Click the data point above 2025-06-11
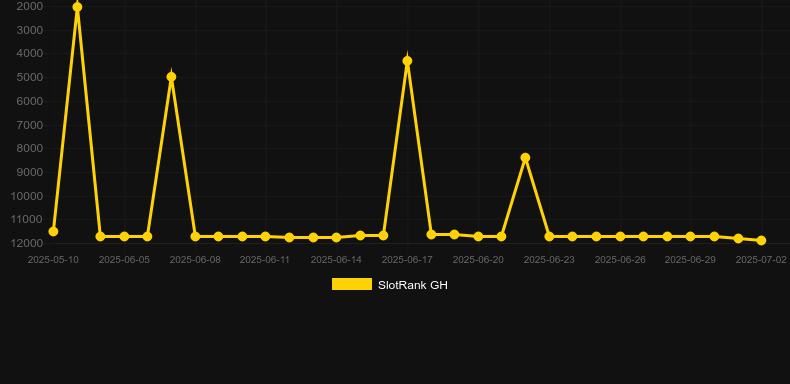790x384 pixels. tap(266, 236)
